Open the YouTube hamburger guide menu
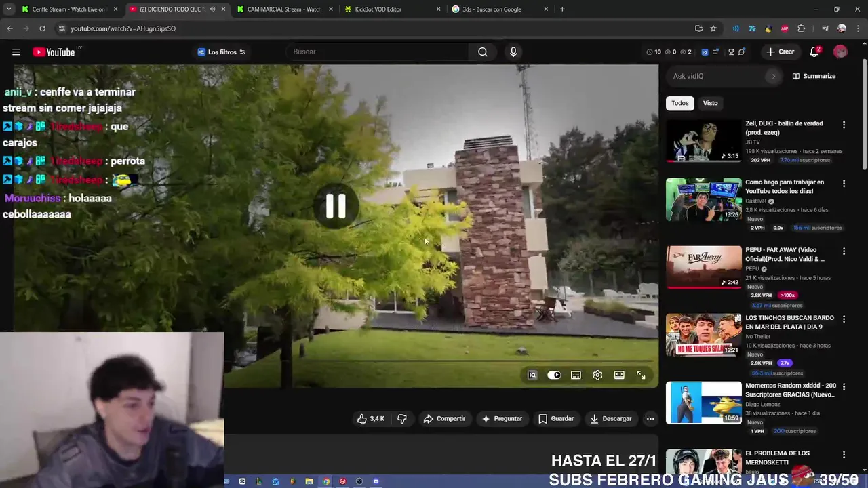The height and width of the screenshot is (488, 868). (16, 52)
